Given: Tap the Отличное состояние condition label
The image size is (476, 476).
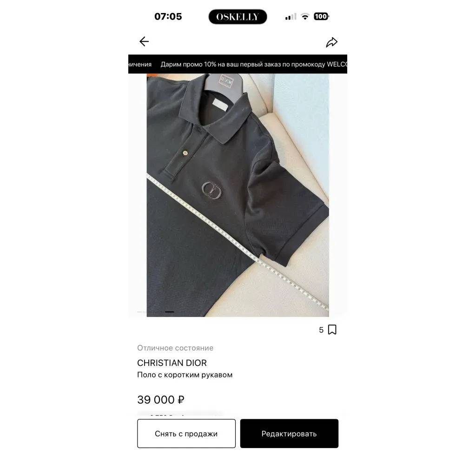Looking at the screenshot, I should coord(175,348).
